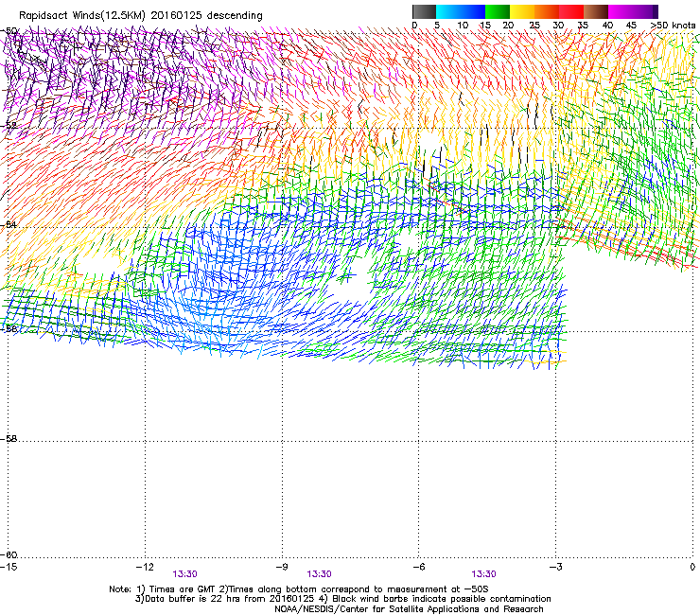Click the '-54' latitude axis label
Viewport: 700px width, 615px height.
[x=9, y=224]
